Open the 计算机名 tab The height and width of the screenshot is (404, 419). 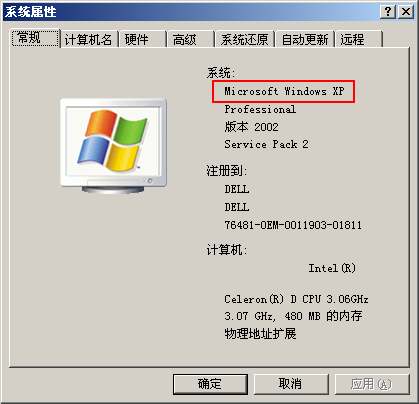coord(89,40)
